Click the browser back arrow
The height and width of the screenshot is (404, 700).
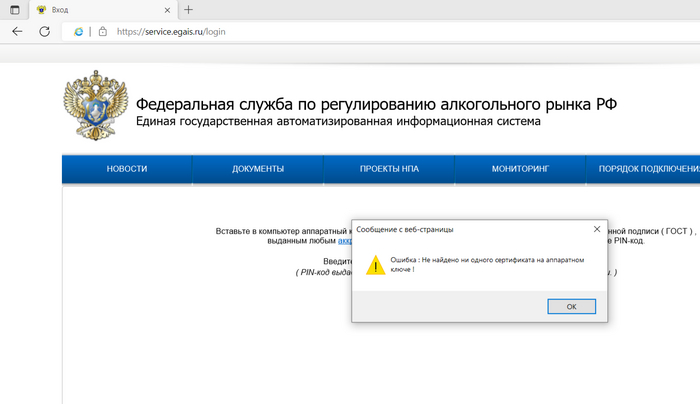(x=17, y=31)
